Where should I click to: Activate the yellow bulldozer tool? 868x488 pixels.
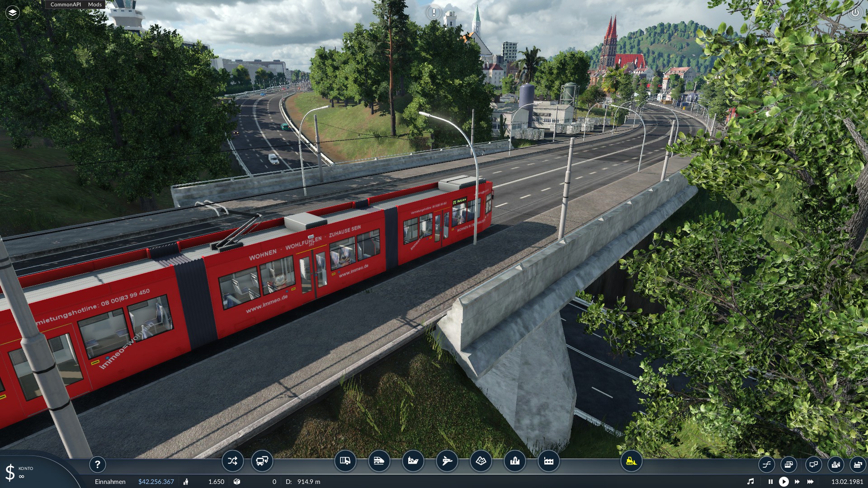[x=631, y=461]
